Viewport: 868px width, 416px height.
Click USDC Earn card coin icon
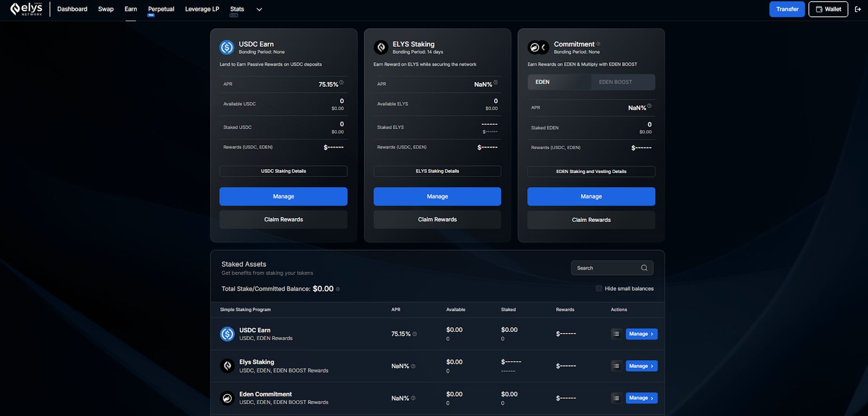coord(227,47)
